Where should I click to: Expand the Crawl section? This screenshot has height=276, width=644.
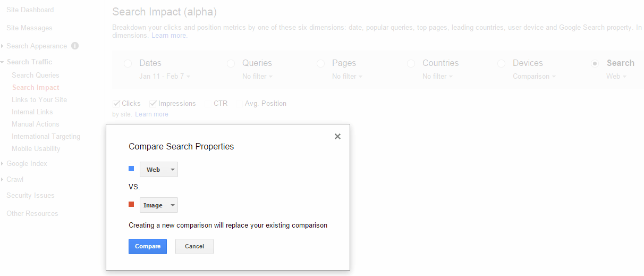pos(3,180)
